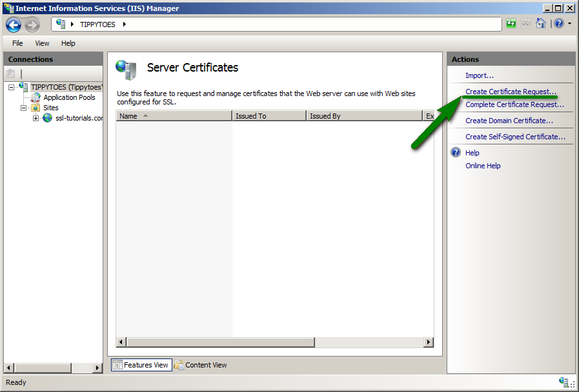Click the Content View tab icon
Image resolution: width=579 pixels, height=392 pixels.
pyautogui.click(x=179, y=365)
